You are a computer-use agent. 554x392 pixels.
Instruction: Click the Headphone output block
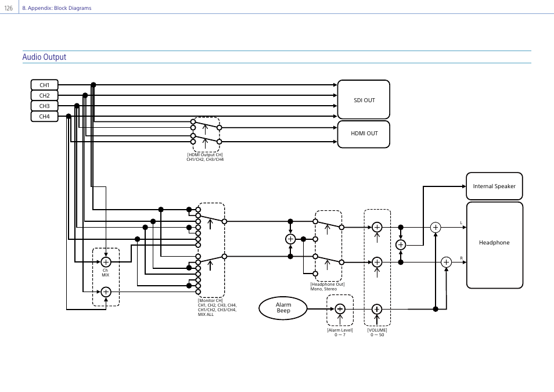tap(495, 245)
